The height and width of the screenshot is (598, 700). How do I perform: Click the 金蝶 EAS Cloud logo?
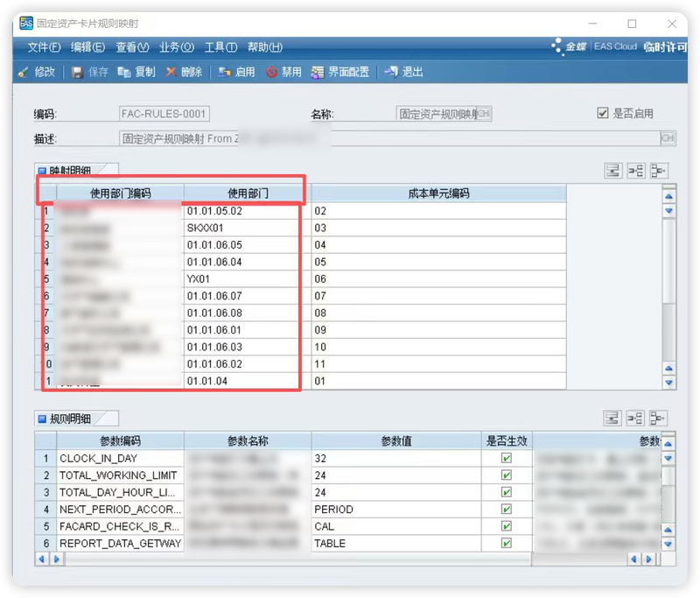594,46
